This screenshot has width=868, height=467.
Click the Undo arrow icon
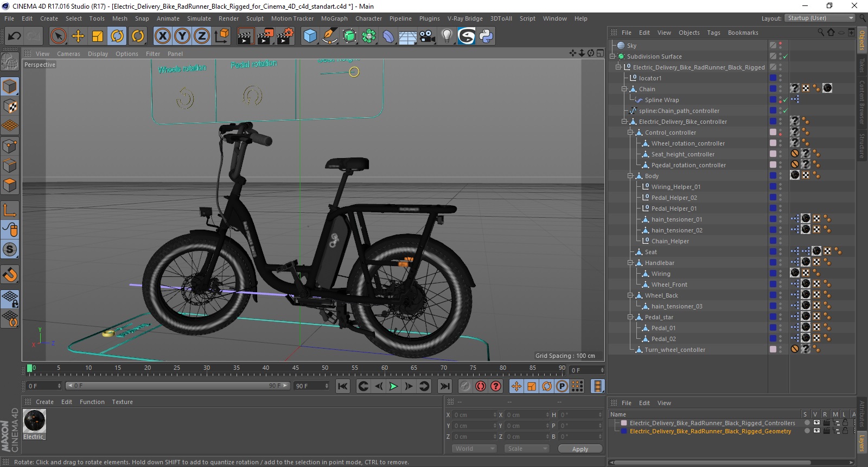[x=15, y=36]
